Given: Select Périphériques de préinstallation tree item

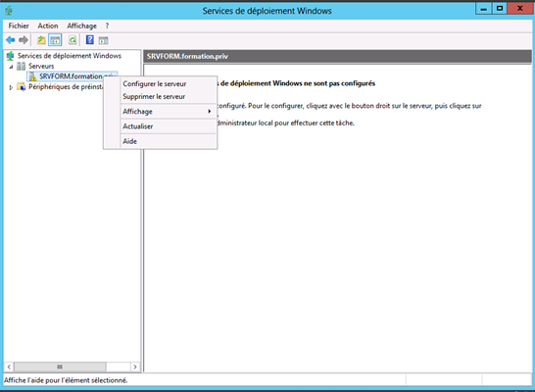Looking at the screenshot, I should [66, 87].
